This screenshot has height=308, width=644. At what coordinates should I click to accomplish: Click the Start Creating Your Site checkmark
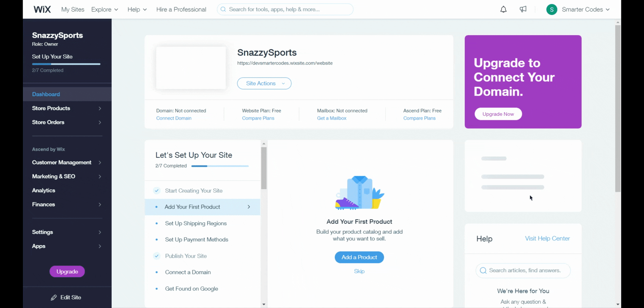click(157, 190)
